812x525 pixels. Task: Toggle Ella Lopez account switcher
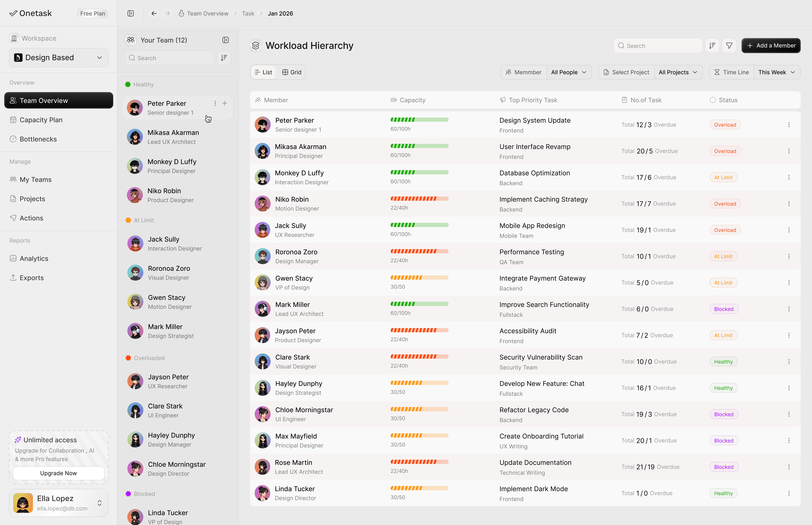99,503
